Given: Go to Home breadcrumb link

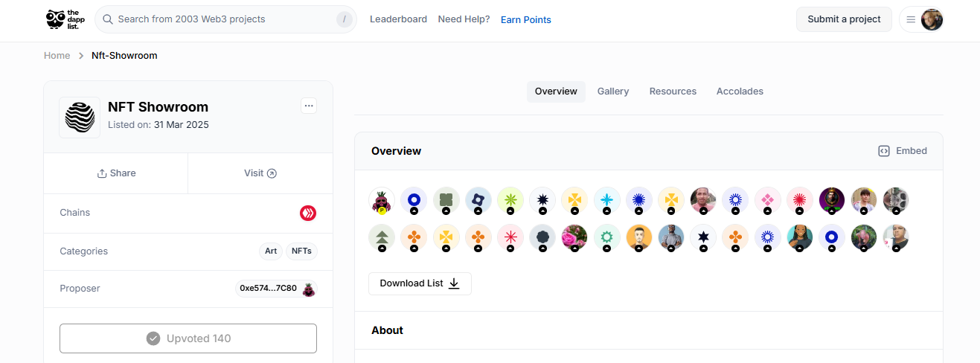Looking at the screenshot, I should (x=57, y=56).
